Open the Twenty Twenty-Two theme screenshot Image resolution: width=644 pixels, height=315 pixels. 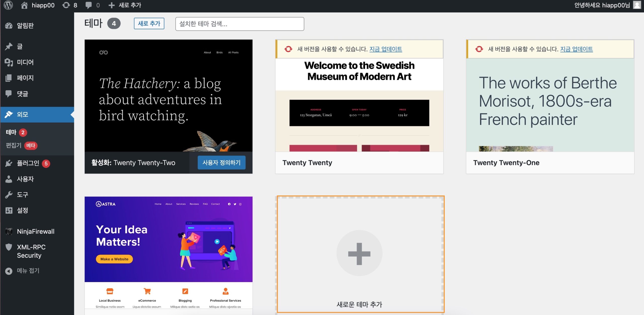(169, 96)
